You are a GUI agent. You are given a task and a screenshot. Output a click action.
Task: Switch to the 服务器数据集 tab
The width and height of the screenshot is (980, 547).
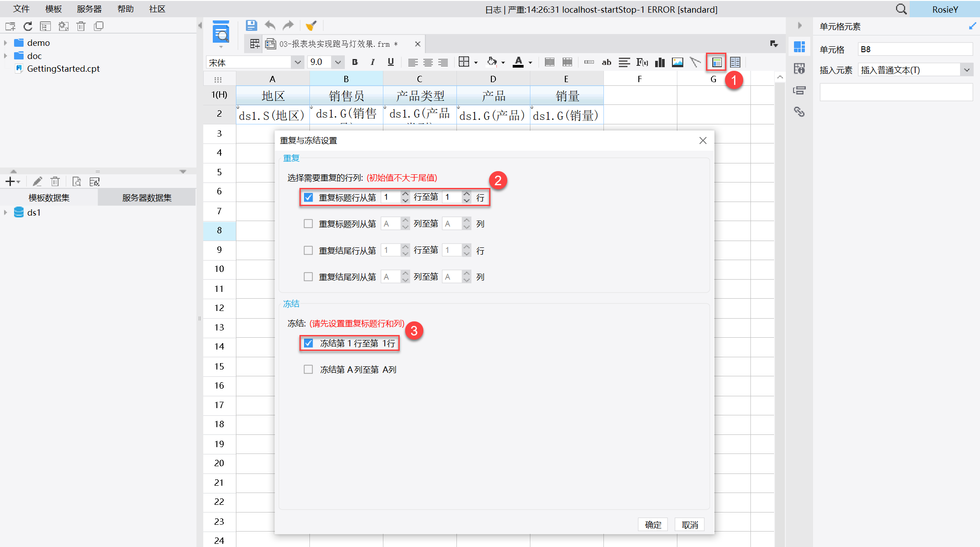(147, 197)
